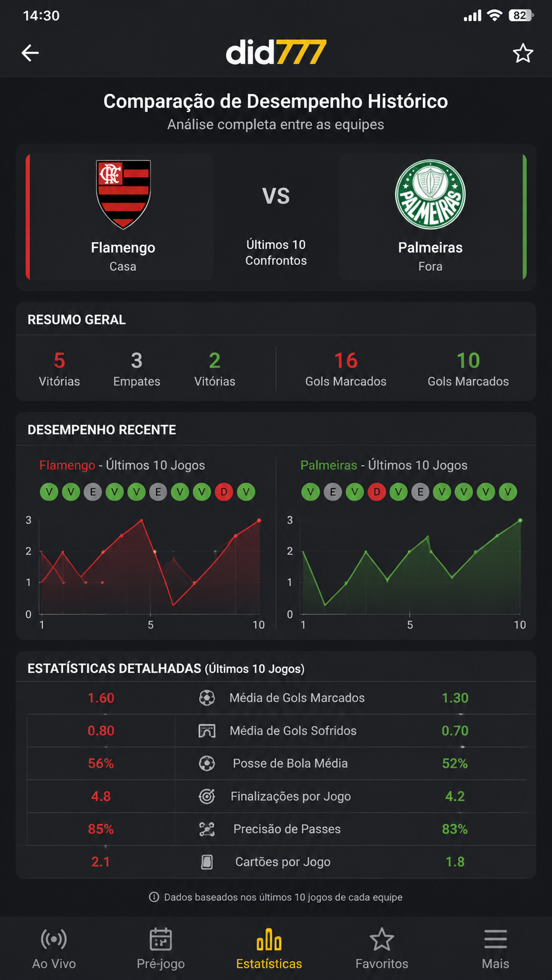
Task: Click Flamengo's 16 Gols Marcados figure
Action: coord(346,360)
